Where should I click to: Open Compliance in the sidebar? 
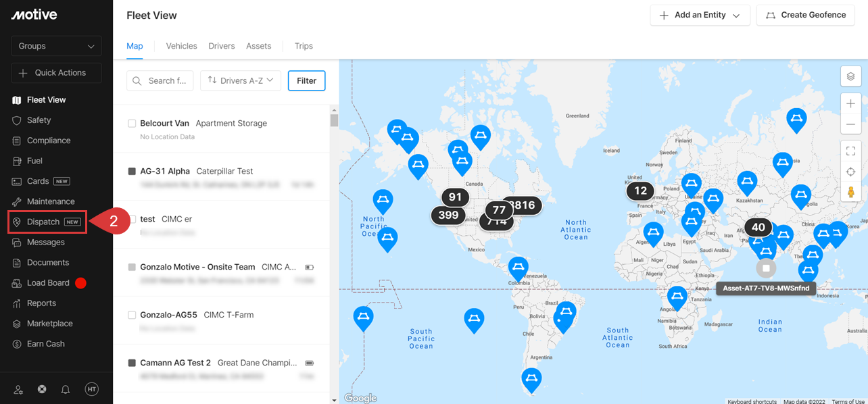coord(49,141)
